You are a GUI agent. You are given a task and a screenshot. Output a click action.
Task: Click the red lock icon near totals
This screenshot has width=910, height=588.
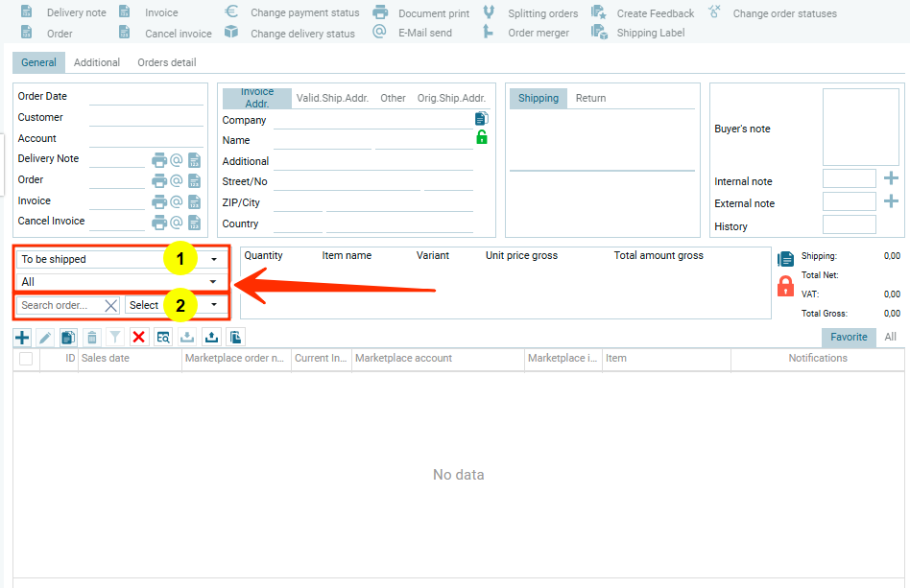[x=785, y=285]
